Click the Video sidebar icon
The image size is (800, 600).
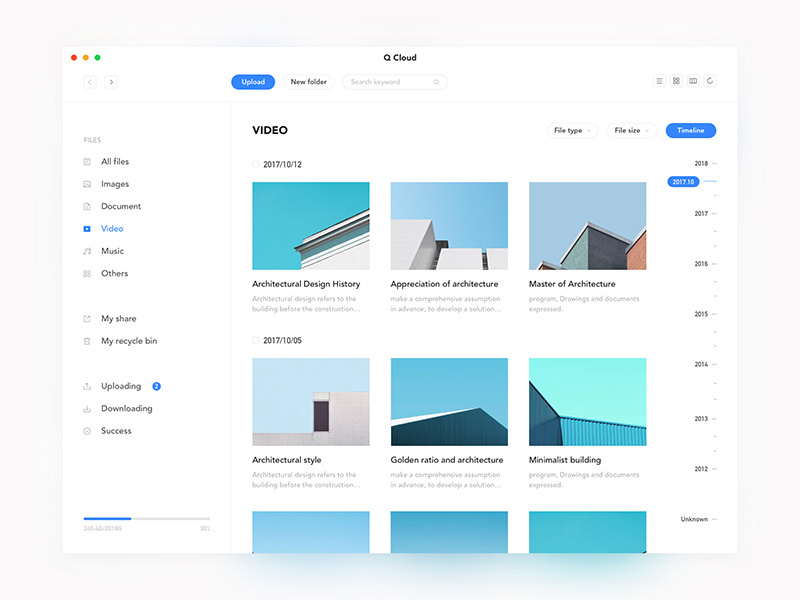pyautogui.click(x=87, y=229)
